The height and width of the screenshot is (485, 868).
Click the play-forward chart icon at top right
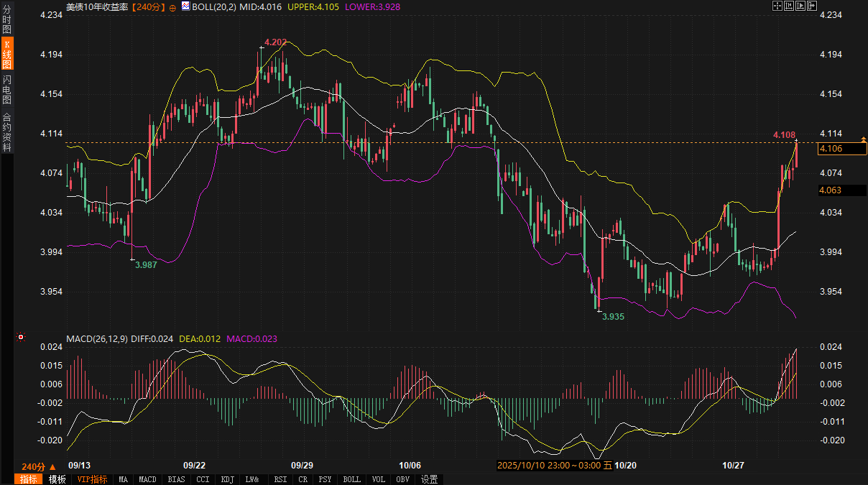(x=800, y=6)
